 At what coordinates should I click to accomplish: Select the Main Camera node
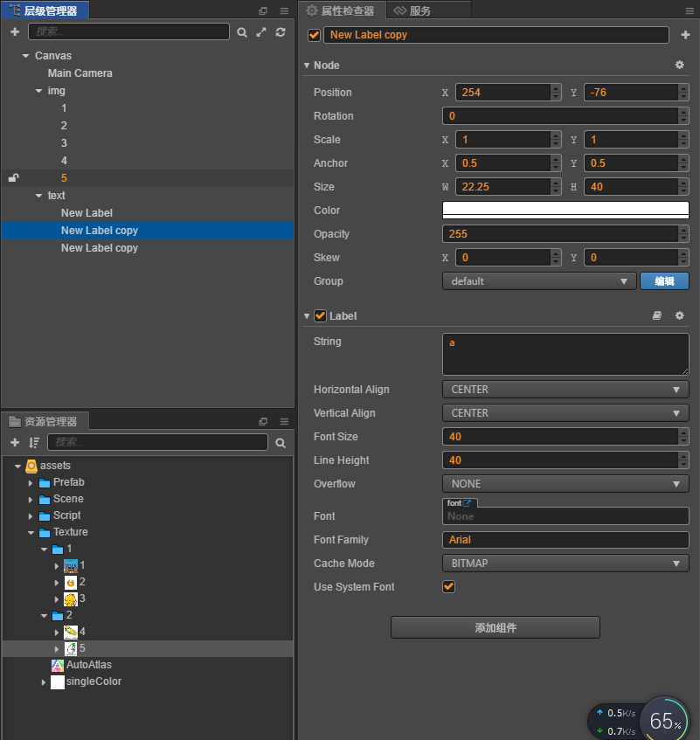(80, 73)
